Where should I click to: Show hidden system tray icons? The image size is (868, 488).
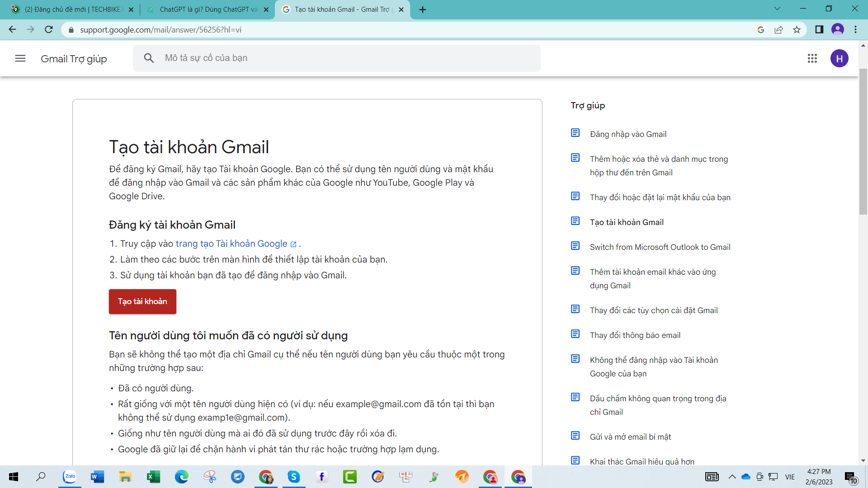coord(732,477)
